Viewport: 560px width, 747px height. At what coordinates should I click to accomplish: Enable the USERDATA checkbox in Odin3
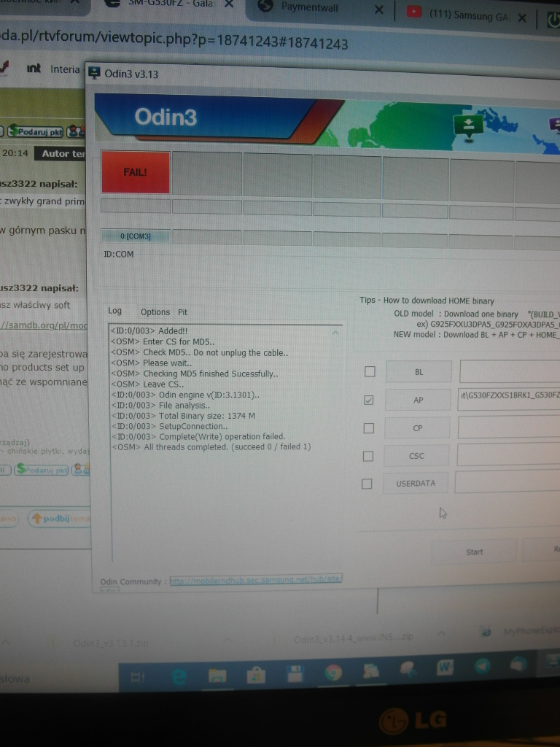tap(367, 484)
